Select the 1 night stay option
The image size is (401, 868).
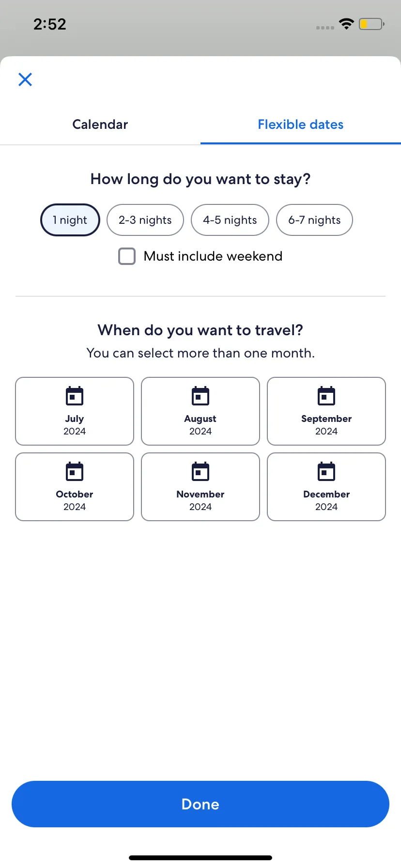click(70, 220)
